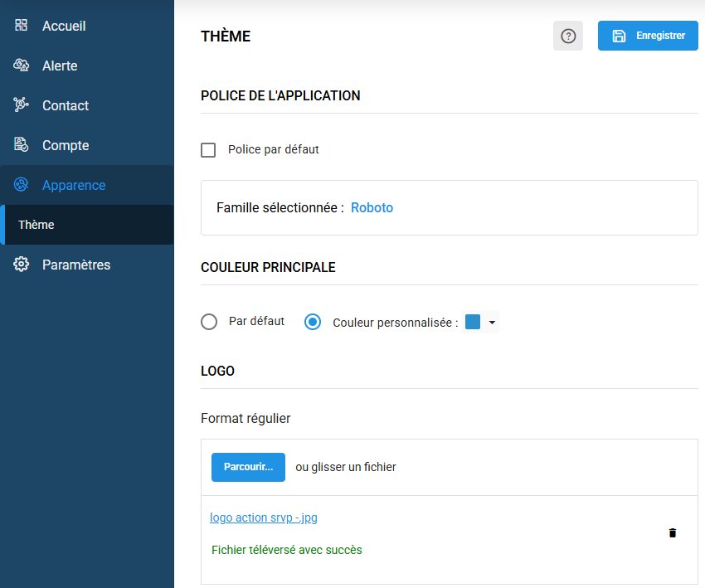Click the Contact icon in sidebar
705x588 pixels.
click(x=22, y=105)
